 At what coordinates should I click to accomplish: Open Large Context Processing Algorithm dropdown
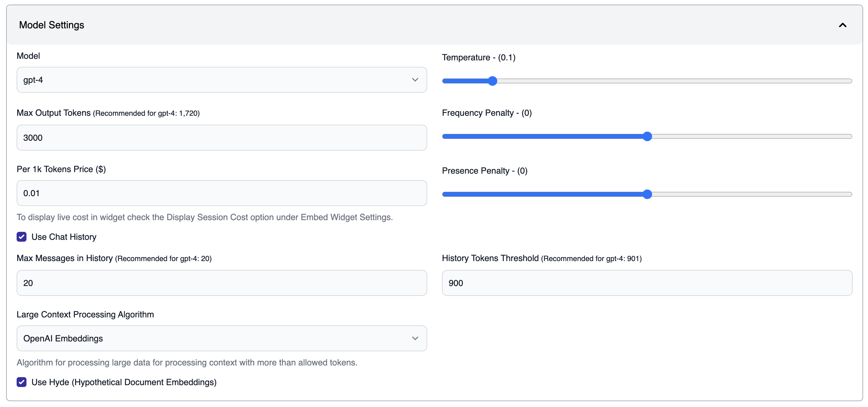216,338
